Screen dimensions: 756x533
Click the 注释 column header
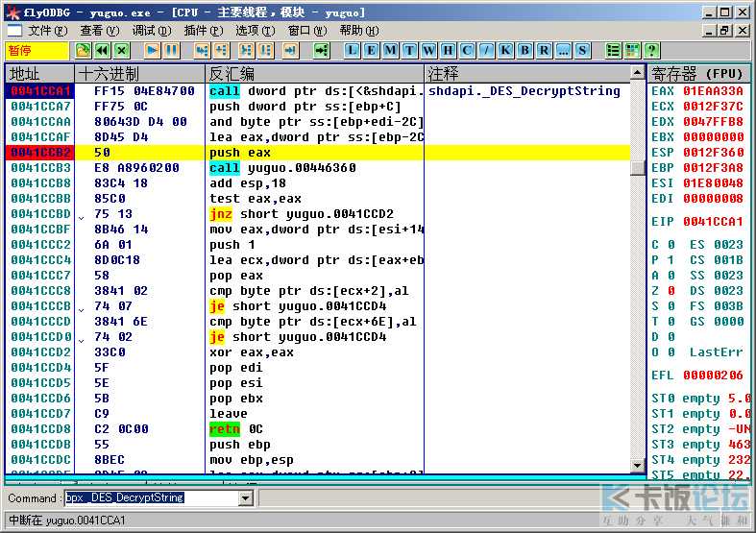point(527,74)
